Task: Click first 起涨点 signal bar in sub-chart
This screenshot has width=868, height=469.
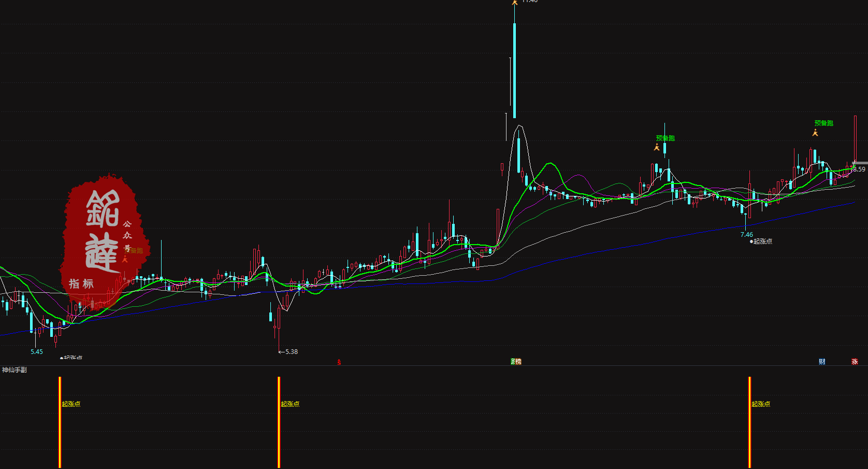Action: click(x=60, y=422)
